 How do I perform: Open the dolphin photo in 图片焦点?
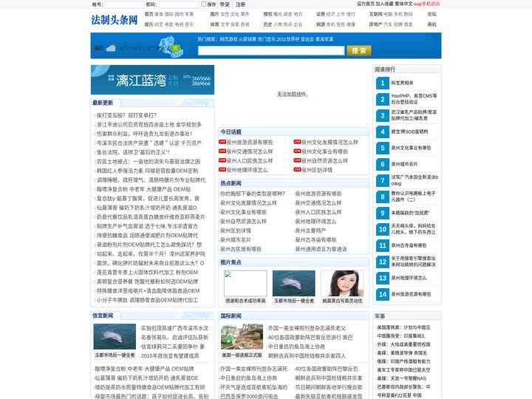(294, 283)
